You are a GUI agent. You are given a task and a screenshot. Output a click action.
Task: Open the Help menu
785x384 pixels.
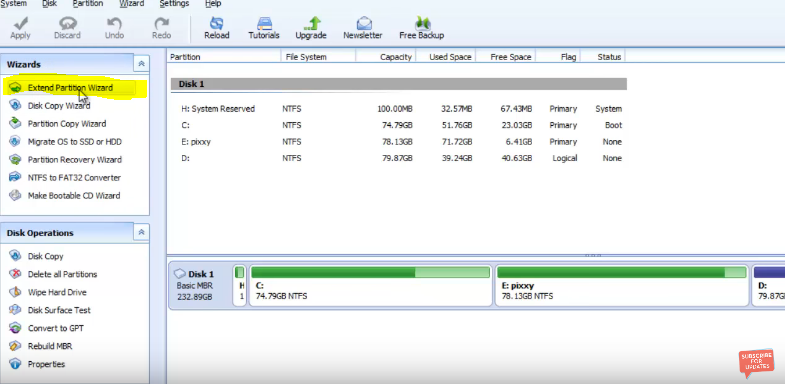213,4
